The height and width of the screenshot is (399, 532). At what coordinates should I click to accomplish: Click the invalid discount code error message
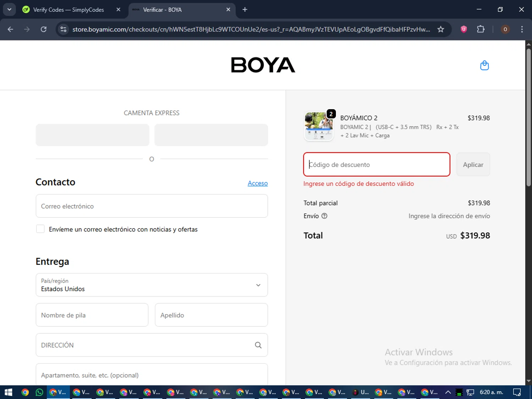(359, 184)
